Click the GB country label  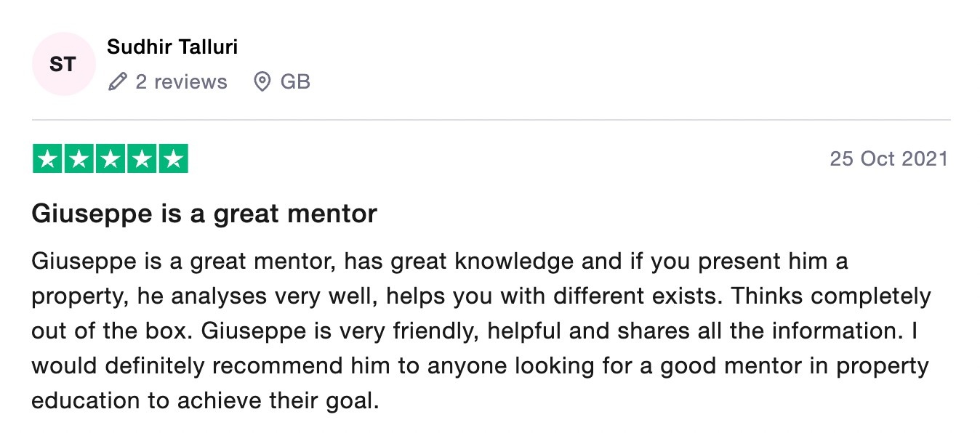click(295, 82)
